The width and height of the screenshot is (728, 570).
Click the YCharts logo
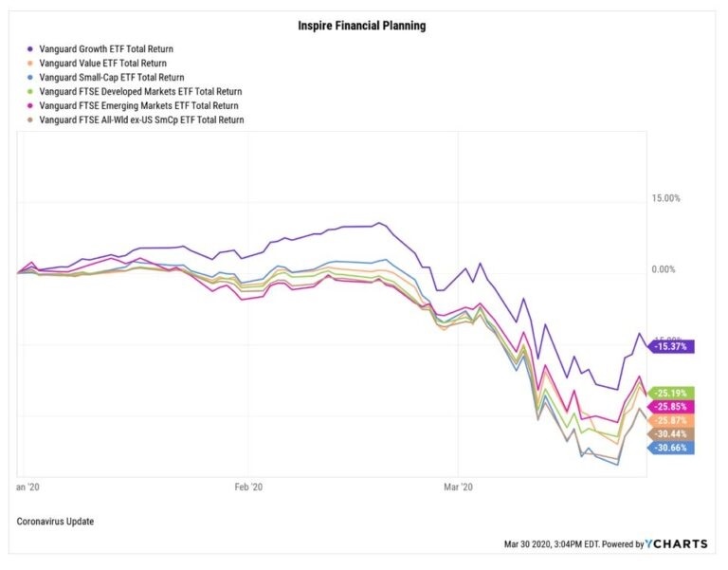pyautogui.click(x=679, y=544)
